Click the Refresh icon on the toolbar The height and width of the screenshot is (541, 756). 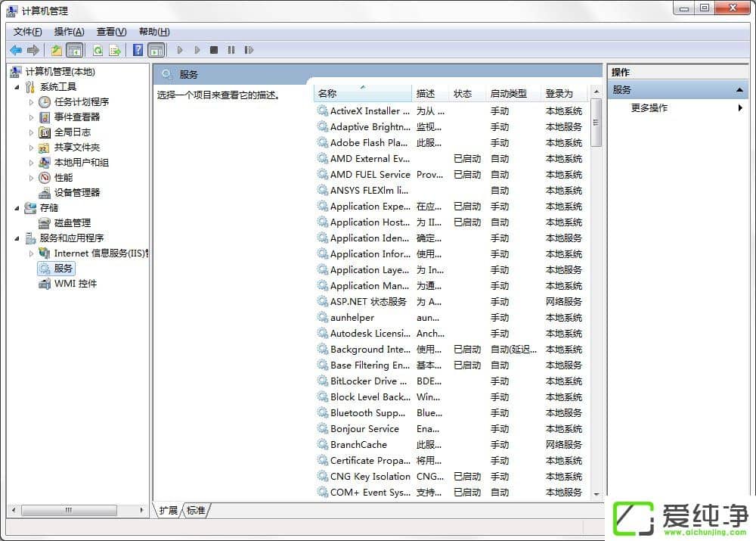click(x=98, y=50)
